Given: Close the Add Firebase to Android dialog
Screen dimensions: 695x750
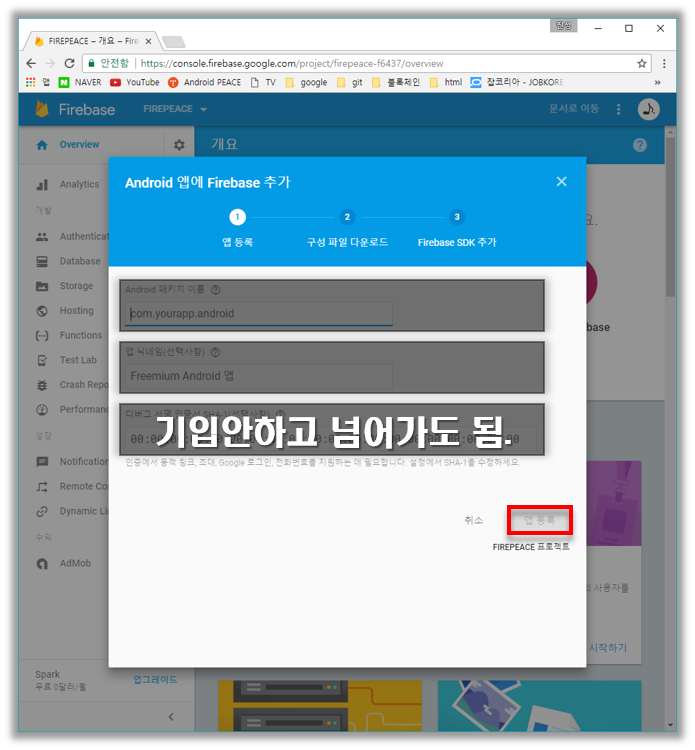Looking at the screenshot, I should click(562, 182).
